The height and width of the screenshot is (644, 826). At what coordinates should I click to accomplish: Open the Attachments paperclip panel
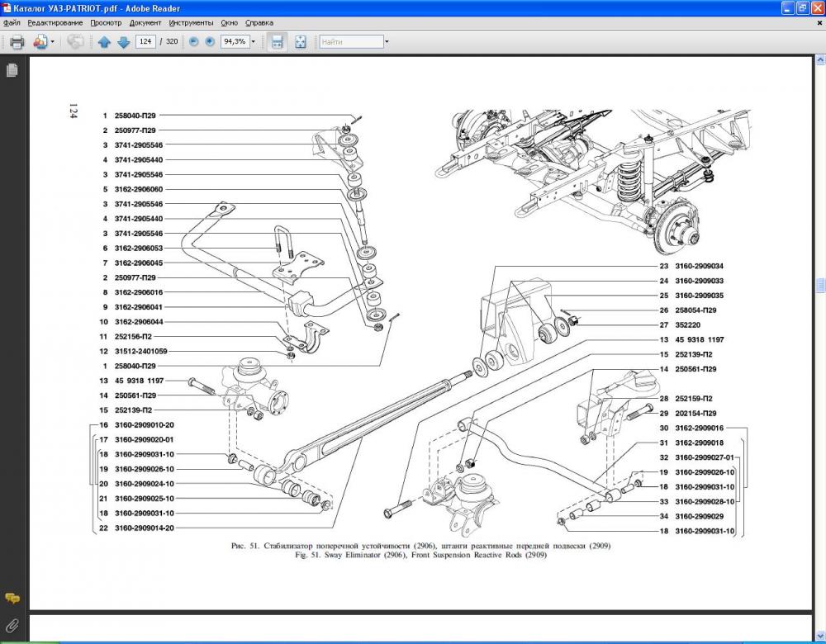12,624
